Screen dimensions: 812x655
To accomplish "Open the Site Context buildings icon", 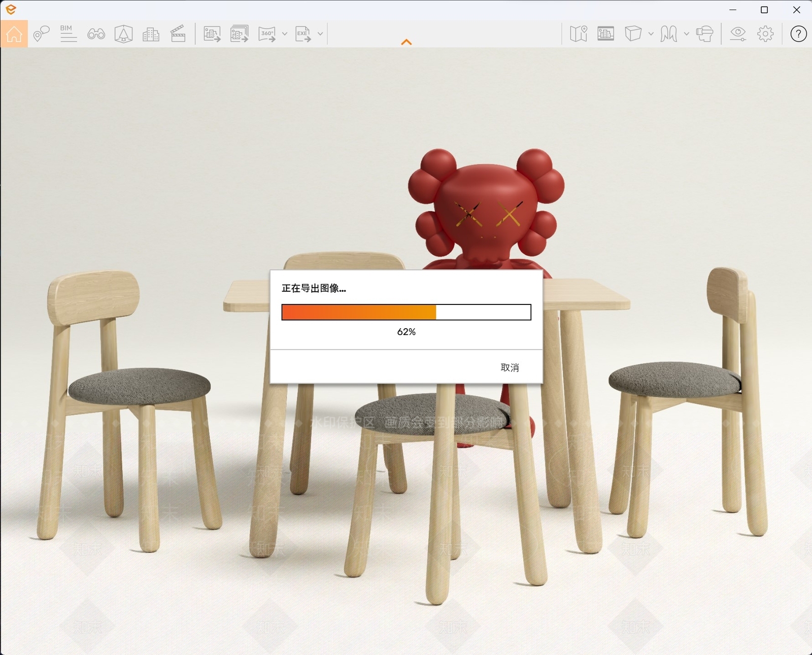I will [151, 34].
